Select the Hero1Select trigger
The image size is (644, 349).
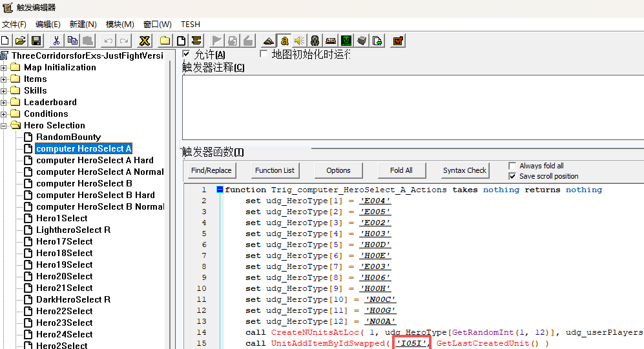click(61, 218)
